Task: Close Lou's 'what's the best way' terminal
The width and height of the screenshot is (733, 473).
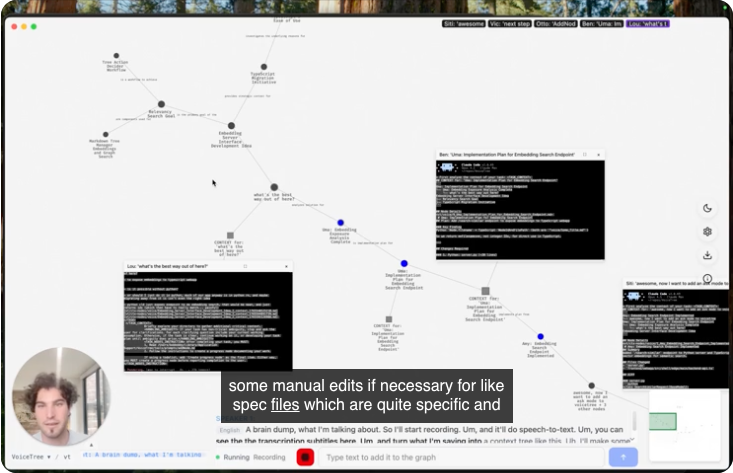Action: pyautogui.click(x=287, y=266)
